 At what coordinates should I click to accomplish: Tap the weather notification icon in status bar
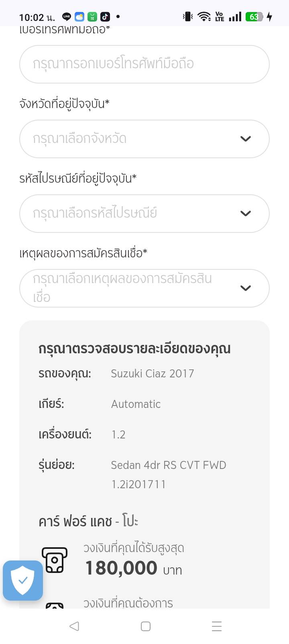pyautogui.click(x=79, y=17)
